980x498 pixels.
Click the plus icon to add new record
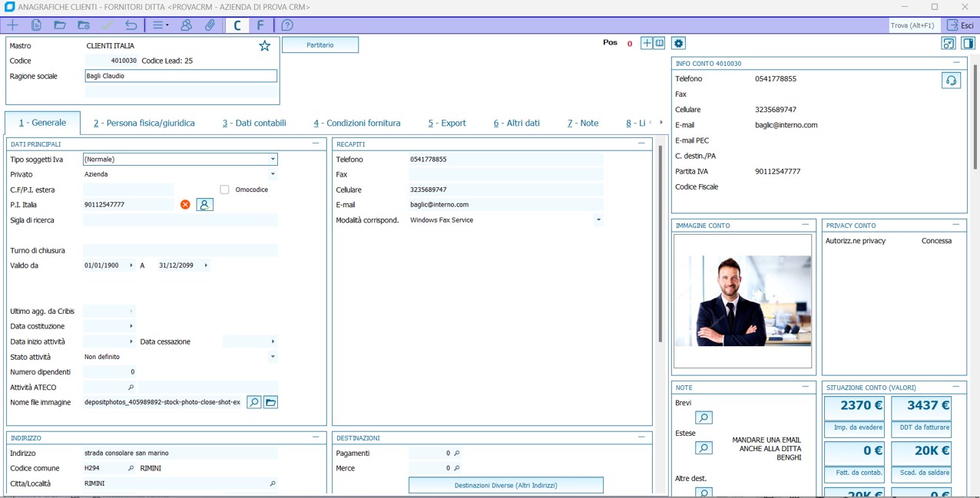[13, 25]
